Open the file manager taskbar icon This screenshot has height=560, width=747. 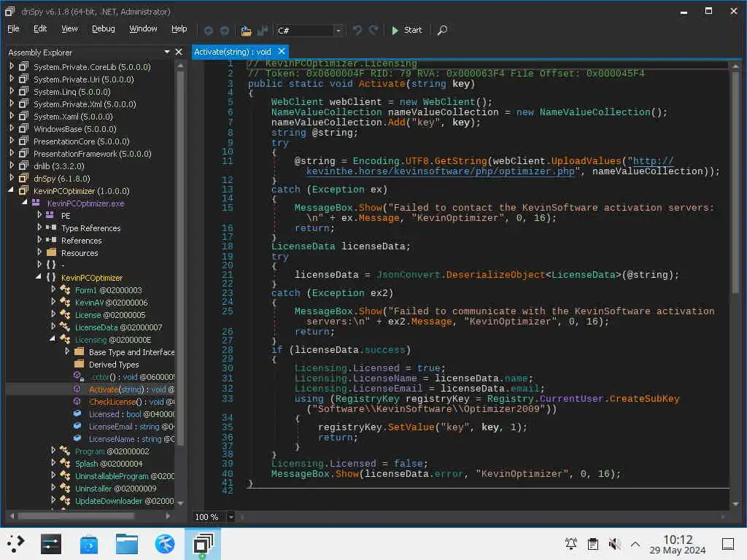[127, 544]
